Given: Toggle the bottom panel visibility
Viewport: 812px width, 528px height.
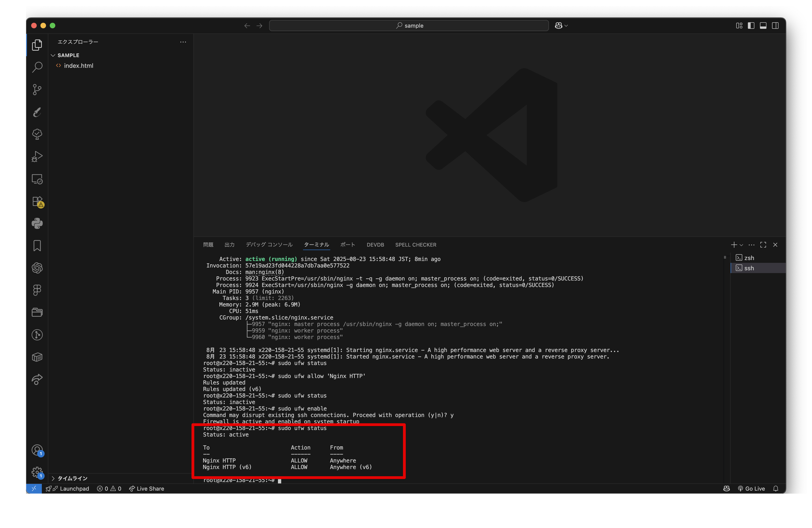Looking at the screenshot, I should point(763,26).
